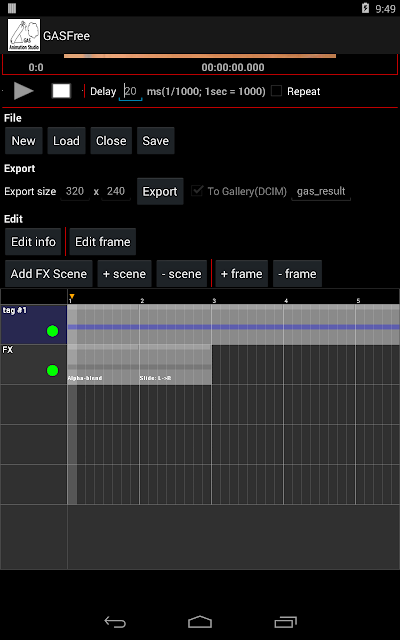The image size is (400, 640).
Task: Tap the Android home navigation icon
Action: click(200, 622)
